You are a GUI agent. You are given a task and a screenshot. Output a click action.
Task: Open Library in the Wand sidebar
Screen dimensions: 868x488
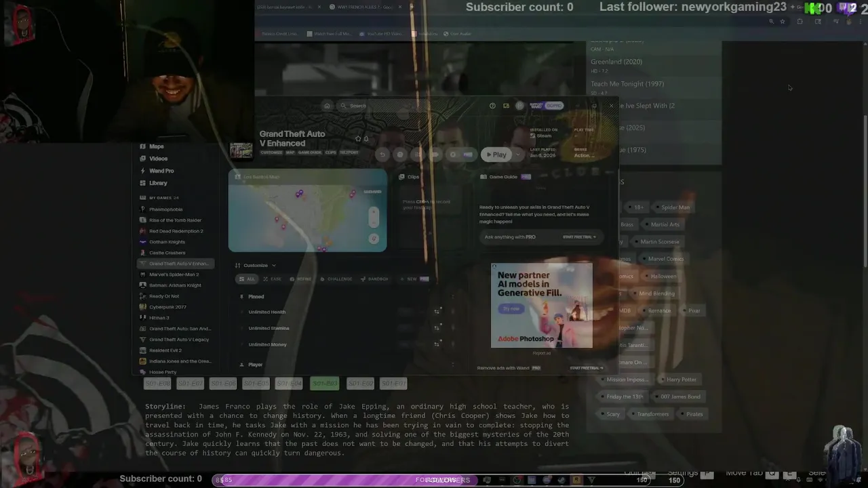pyautogui.click(x=158, y=183)
